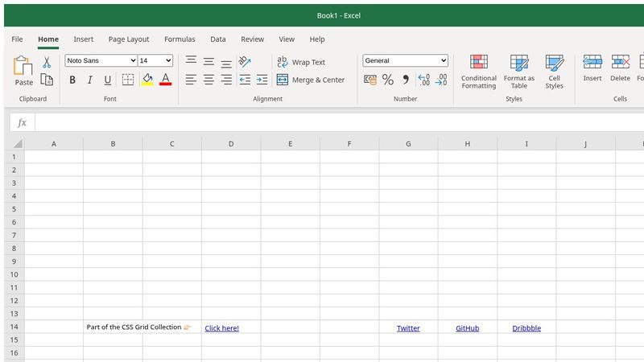Toggle Italic formatting

89,80
